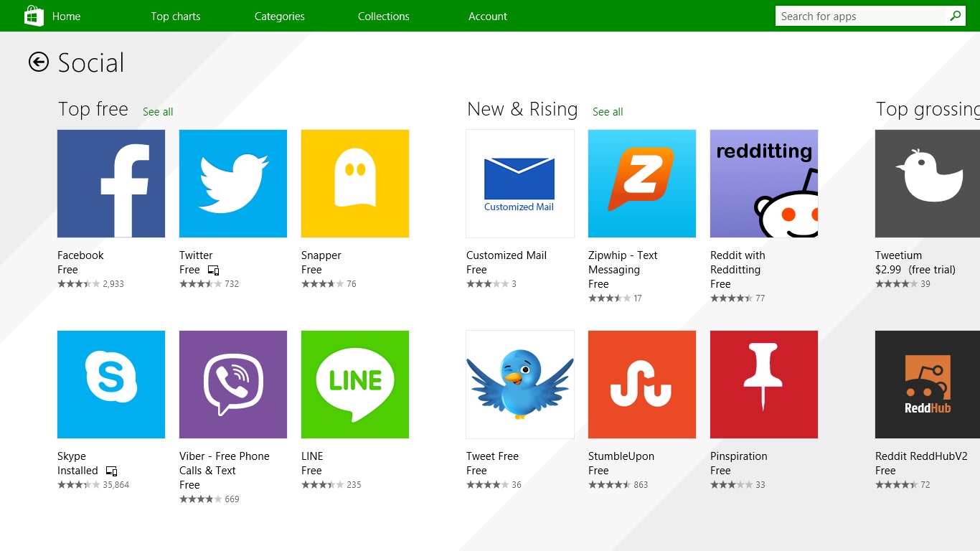
Task: Click the Reddit ReddHubV2 title text
Action: tap(921, 456)
